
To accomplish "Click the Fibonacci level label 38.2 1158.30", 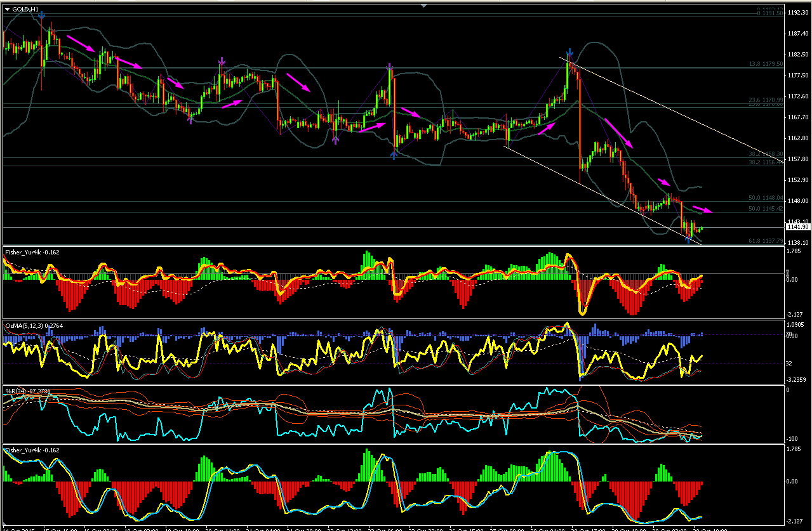I will (765, 154).
